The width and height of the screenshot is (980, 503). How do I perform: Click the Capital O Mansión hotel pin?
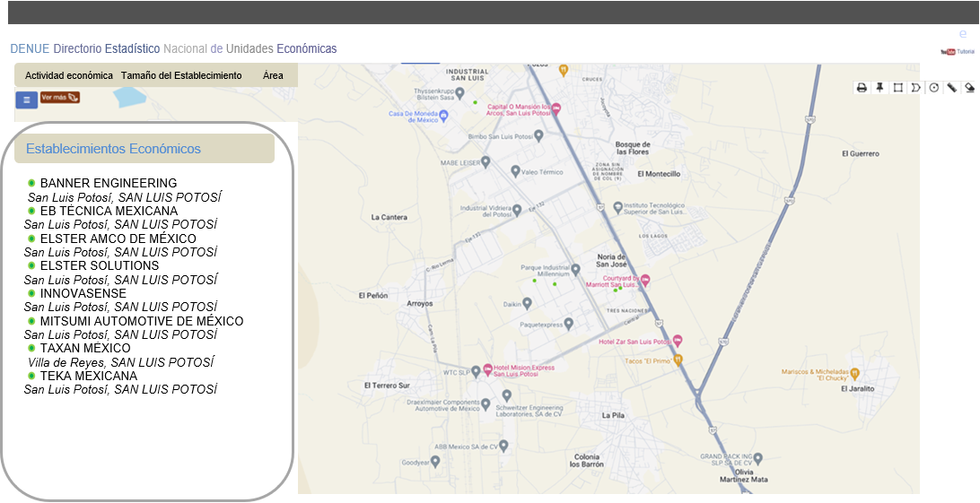[556, 109]
